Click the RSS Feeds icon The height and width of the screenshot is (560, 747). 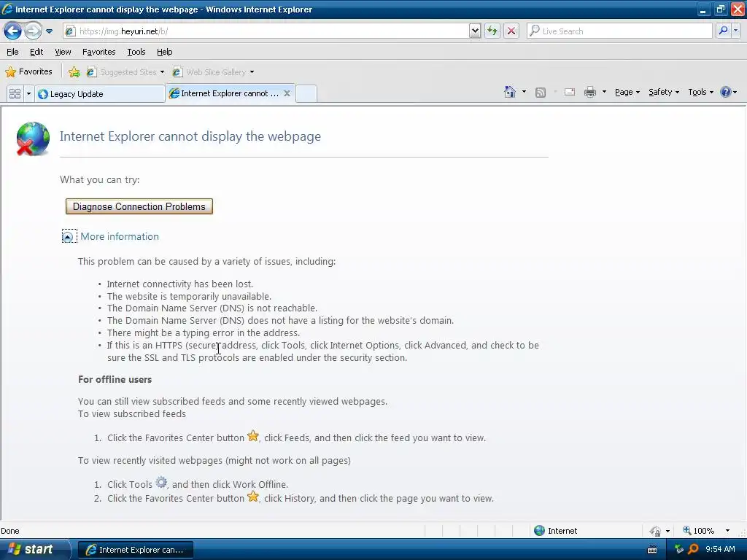(541, 93)
